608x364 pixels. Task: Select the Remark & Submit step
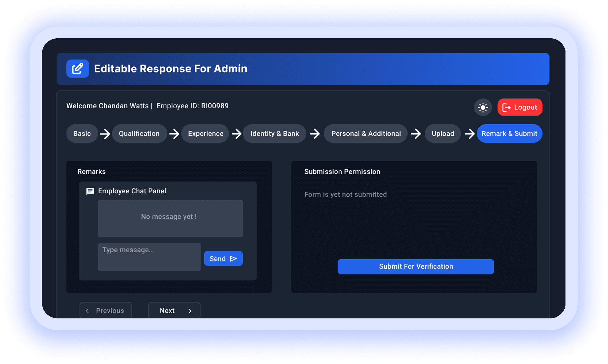click(x=509, y=134)
